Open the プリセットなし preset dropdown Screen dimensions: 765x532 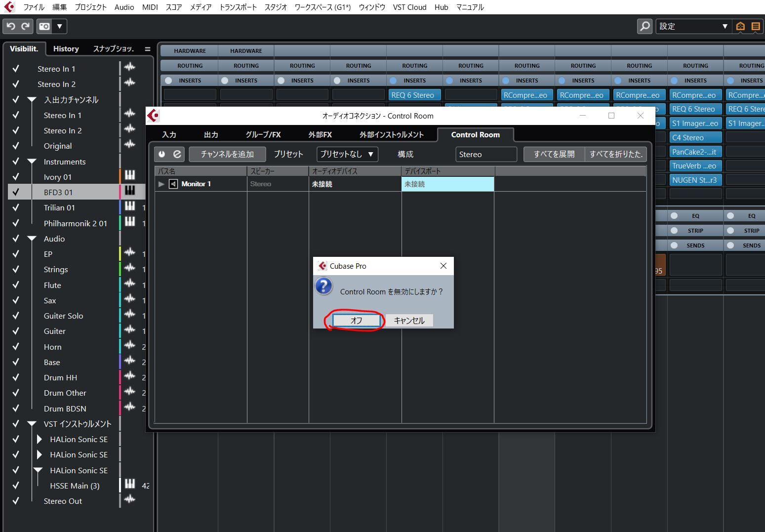click(x=347, y=154)
